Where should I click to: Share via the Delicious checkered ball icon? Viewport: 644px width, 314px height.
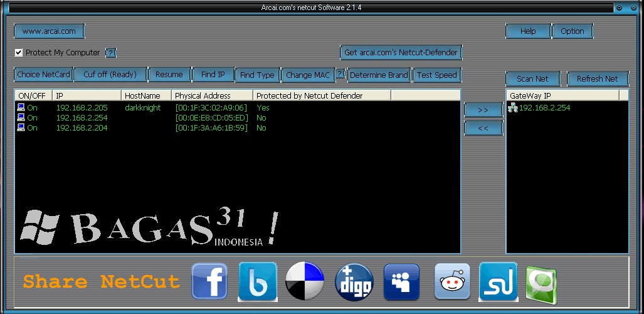click(x=305, y=281)
